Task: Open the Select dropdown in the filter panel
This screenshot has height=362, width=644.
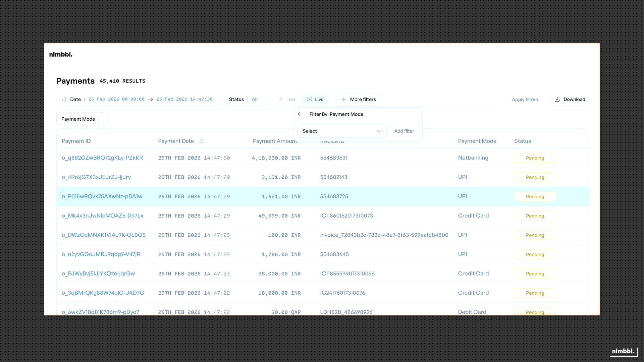Action: pyautogui.click(x=342, y=131)
